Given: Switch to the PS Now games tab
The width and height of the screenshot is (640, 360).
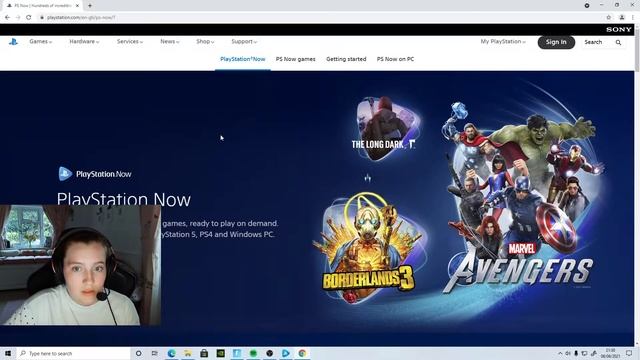Looking at the screenshot, I should click(296, 59).
